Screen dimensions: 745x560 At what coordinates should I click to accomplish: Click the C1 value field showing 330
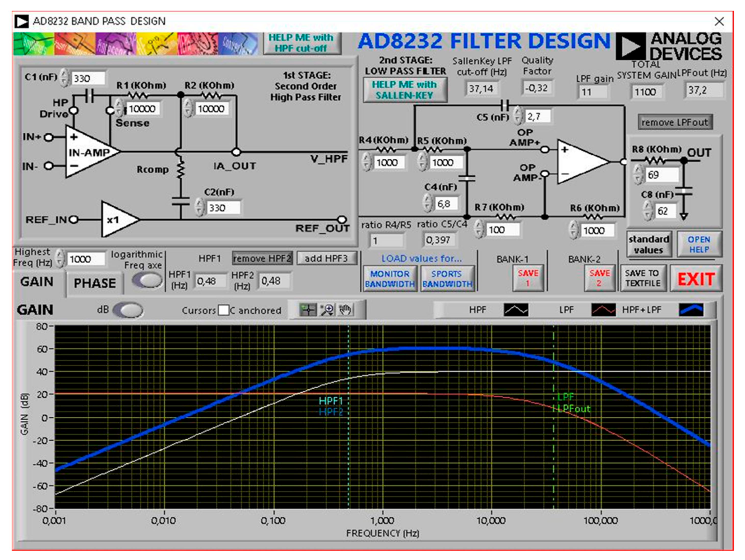(88, 78)
